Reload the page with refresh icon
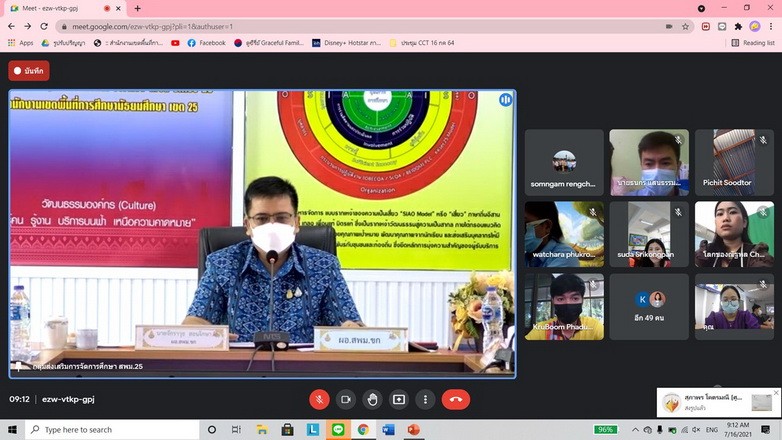 click(x=45, y=27)
